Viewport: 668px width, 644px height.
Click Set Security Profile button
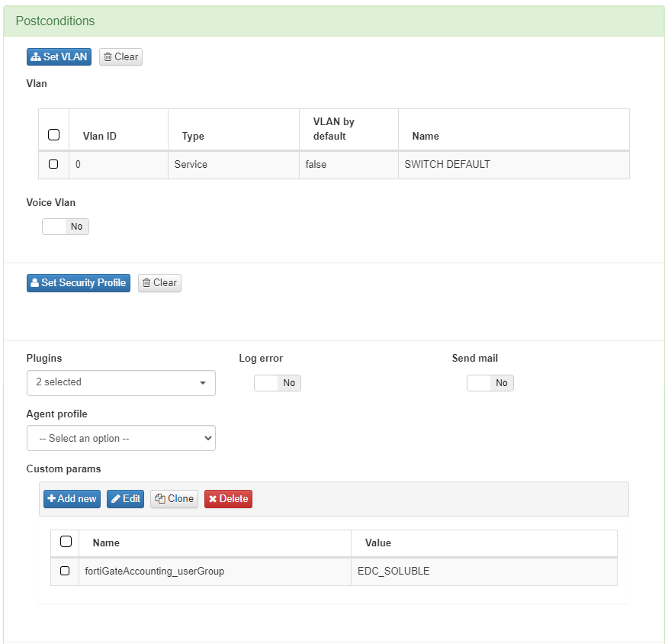tap(78, 283)
